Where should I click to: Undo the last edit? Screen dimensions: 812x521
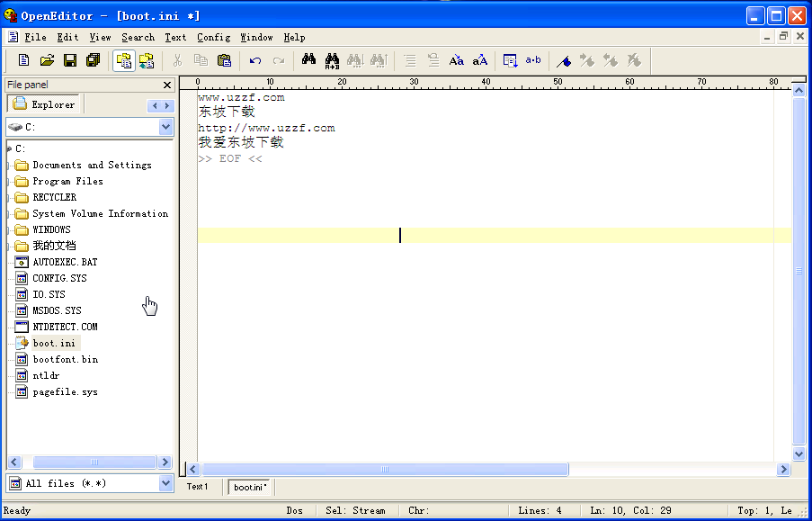[x=254, y=60]
